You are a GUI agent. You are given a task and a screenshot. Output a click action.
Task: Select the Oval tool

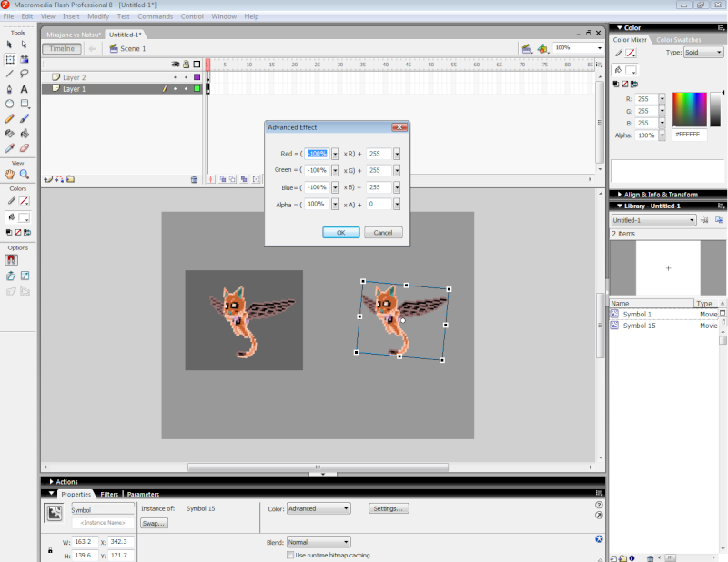pyautogui.click(x=10, y=104)
